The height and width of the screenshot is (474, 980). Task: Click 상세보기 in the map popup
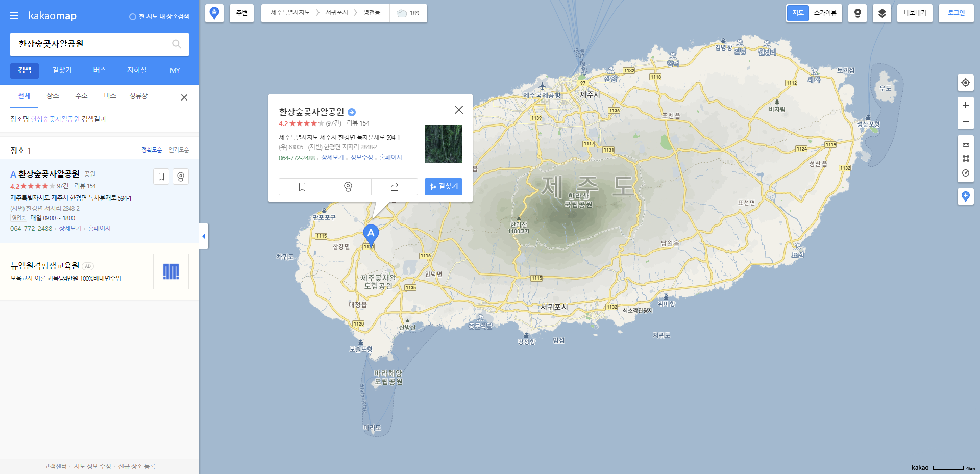332,158
